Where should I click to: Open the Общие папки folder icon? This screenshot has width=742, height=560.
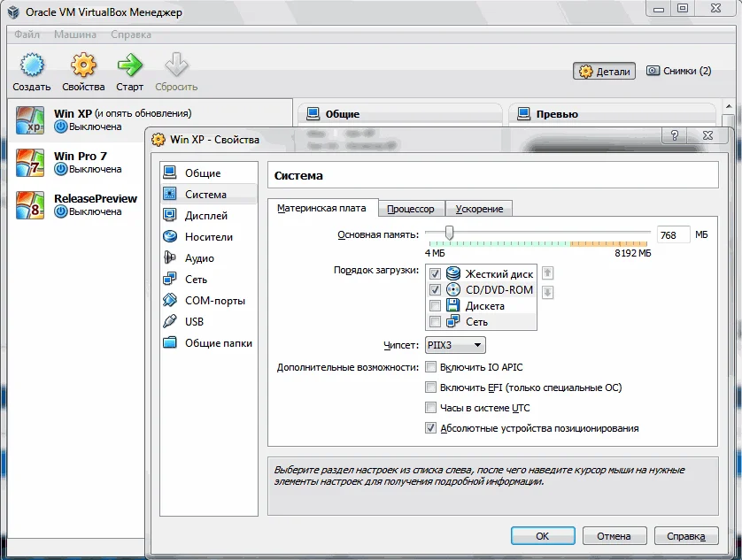click(170, 343)
